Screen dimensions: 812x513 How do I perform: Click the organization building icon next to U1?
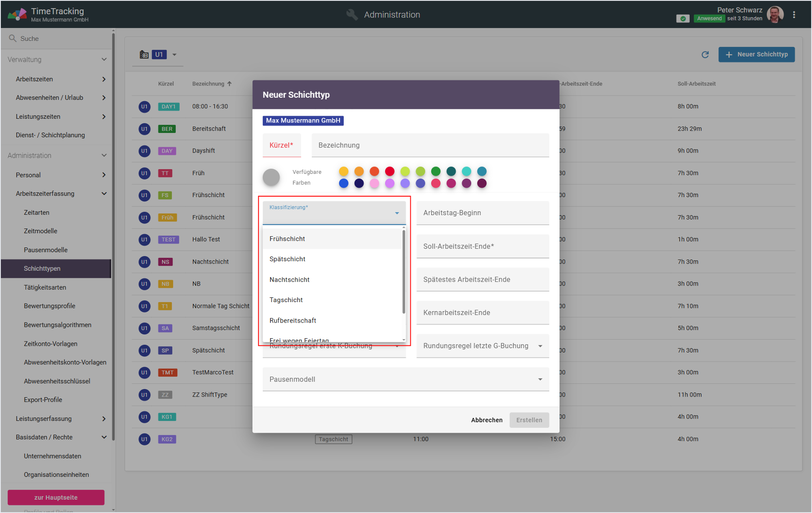tap(144, 55)
